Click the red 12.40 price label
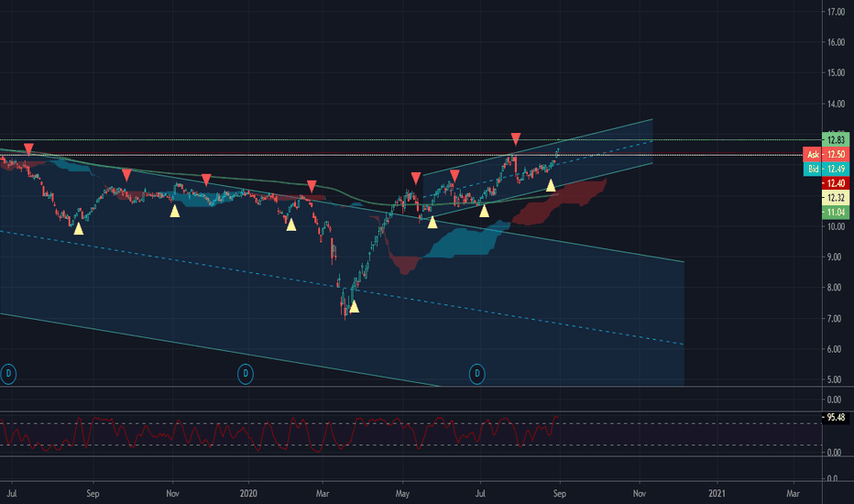This screenshot has height=504, width=854. 836,183
